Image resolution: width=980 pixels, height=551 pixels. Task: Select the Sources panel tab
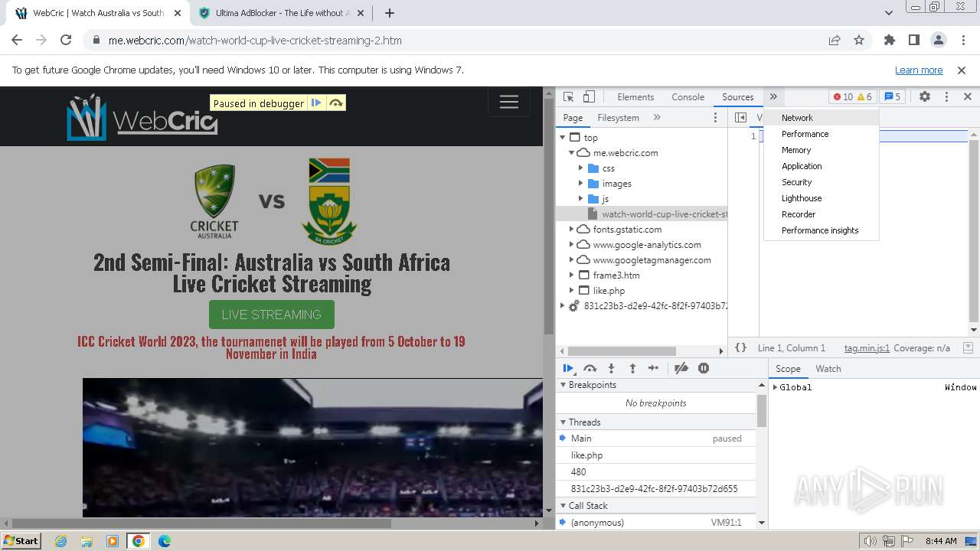pos(738,97)
